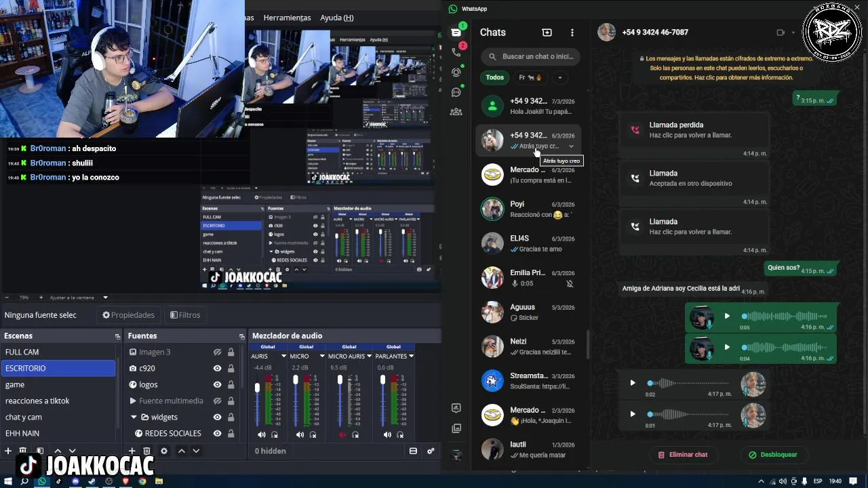Adjust the AURIS volume fader
Viewport: 868px width, 488px height.
[257, 388]
